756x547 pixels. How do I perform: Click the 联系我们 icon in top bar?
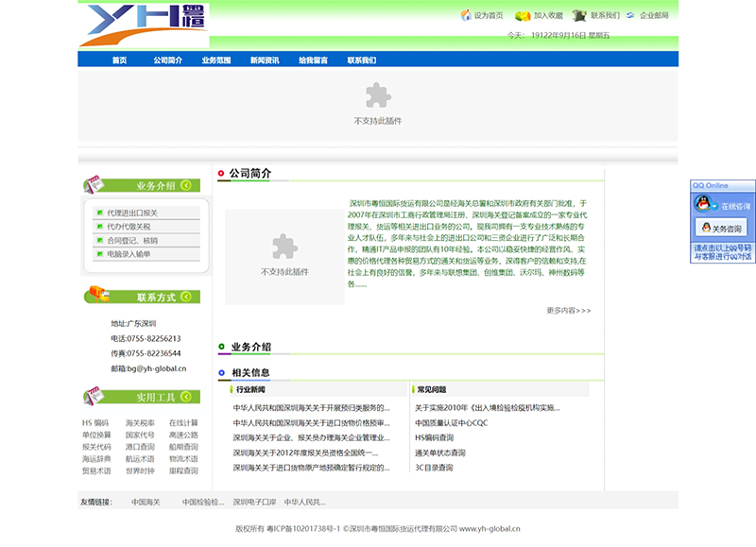coord(579,15)
